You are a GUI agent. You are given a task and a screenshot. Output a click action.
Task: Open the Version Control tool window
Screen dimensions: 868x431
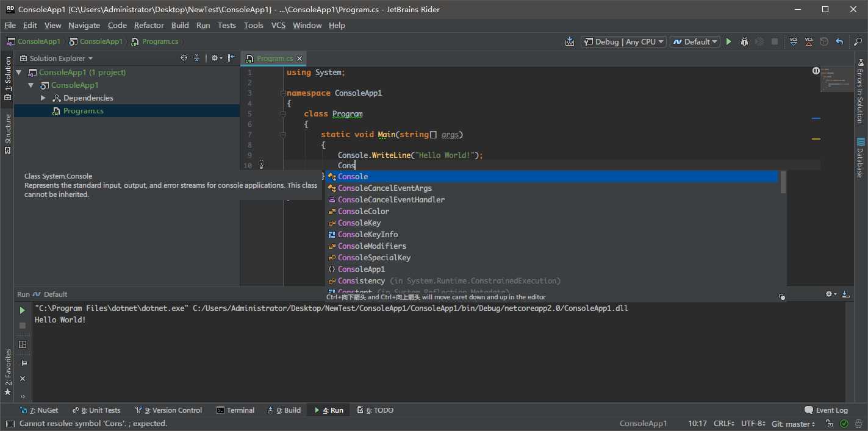(x=169, y=410)
